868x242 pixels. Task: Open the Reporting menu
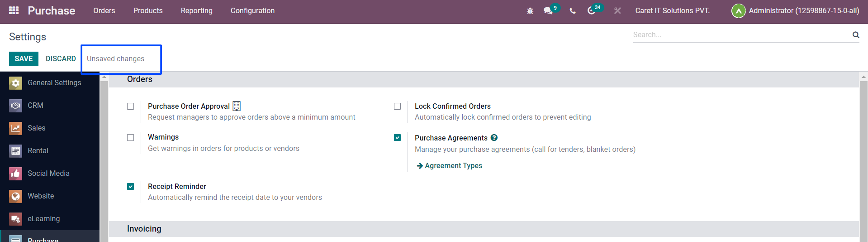point(196,11)
